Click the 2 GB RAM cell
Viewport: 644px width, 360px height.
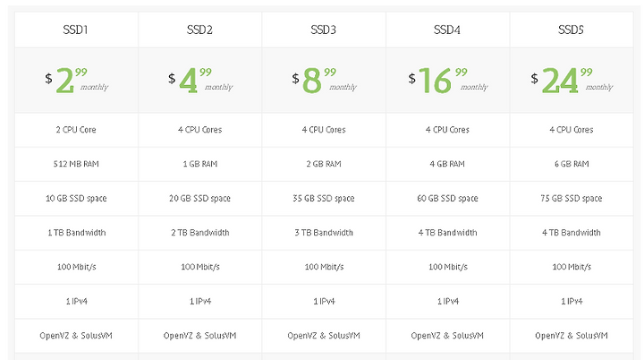click(324, 164)
